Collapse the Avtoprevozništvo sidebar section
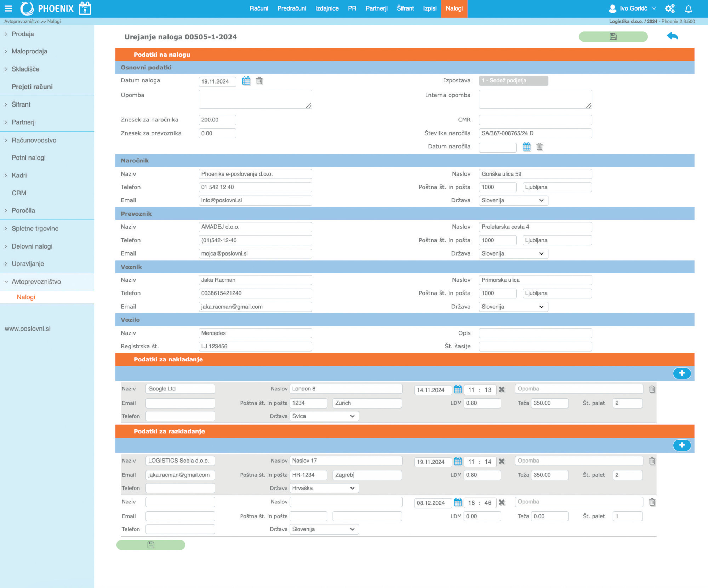Image resolution: width=708 pixels, height=588 pixels. [36, 282]
